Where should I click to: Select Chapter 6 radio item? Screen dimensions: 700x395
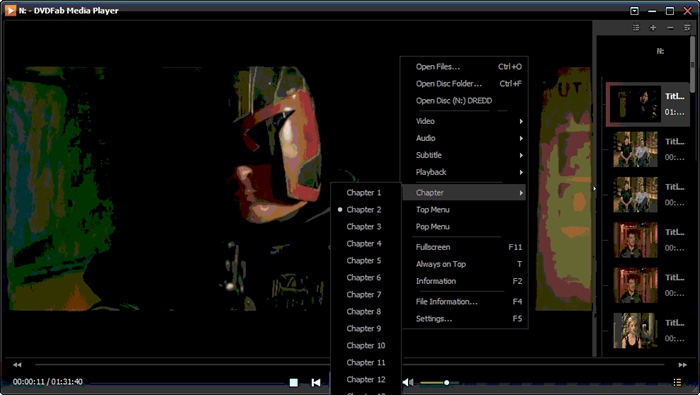366,278
